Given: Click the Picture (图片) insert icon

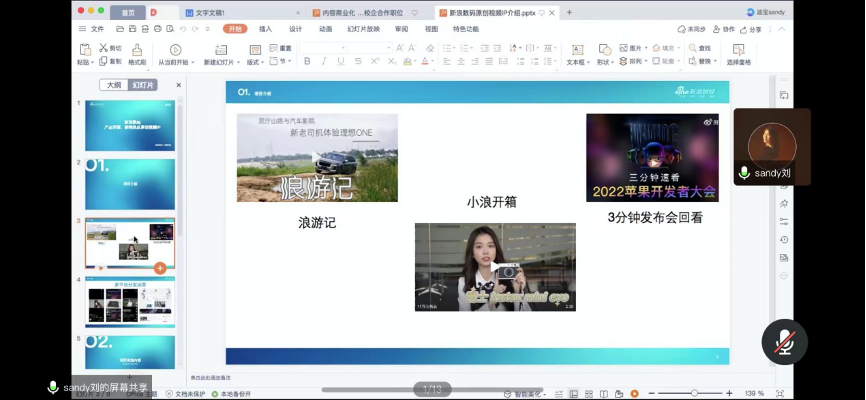Looking at the screenshot, I should point(623,48).
